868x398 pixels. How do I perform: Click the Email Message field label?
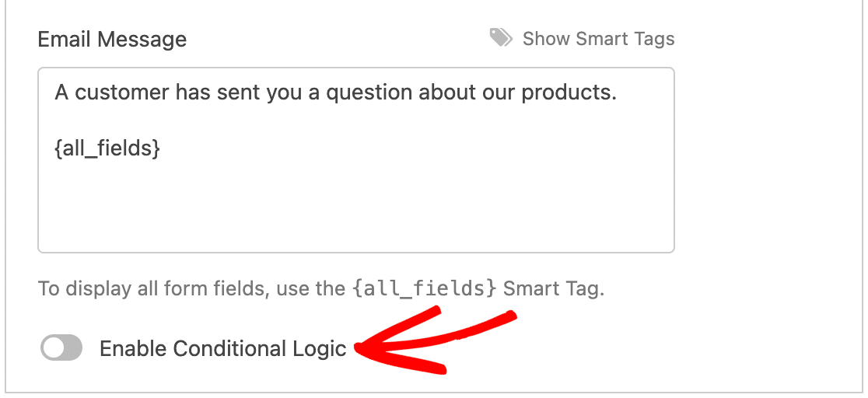pos(112,40)
